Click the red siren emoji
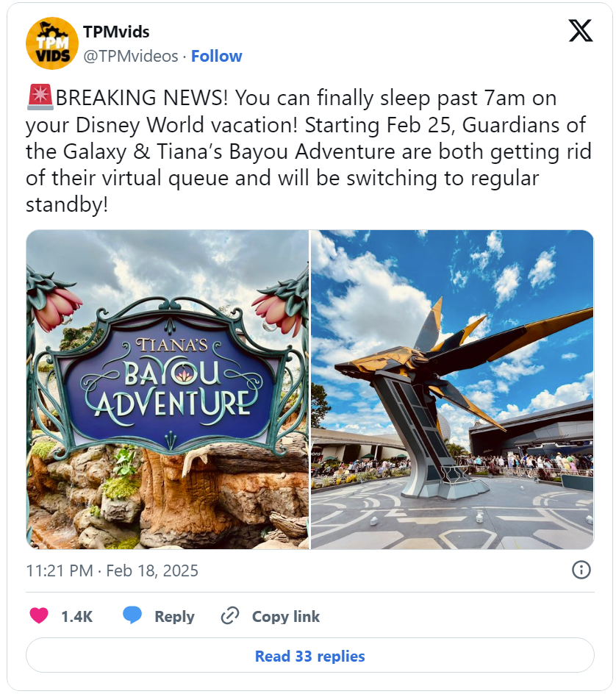Image resolution: width=616 pixels, height=694 pixels. point(40,97)
